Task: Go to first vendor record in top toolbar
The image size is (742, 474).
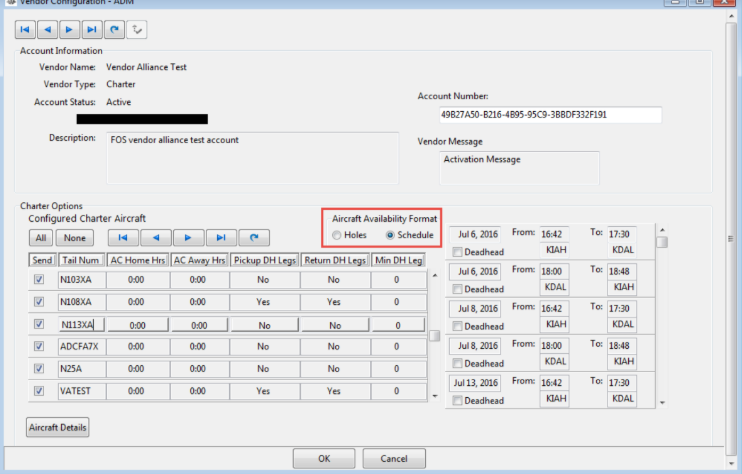Action: [25, 30]
